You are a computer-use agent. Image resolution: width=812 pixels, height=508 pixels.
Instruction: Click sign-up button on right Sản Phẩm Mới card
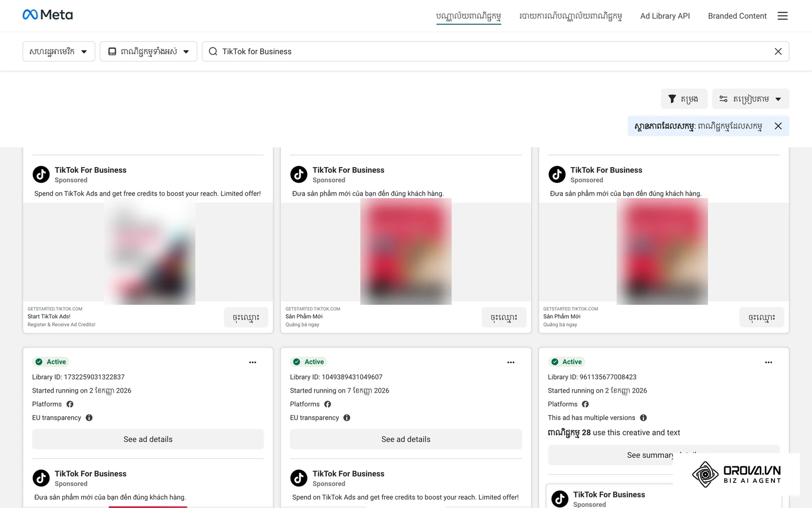[x=761, y=317]
